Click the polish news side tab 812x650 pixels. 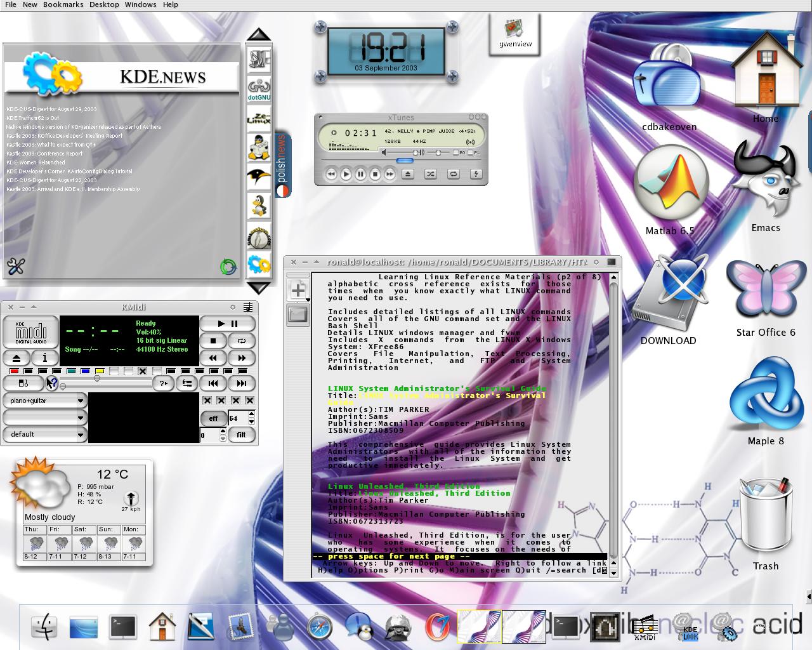click(282, 165)
